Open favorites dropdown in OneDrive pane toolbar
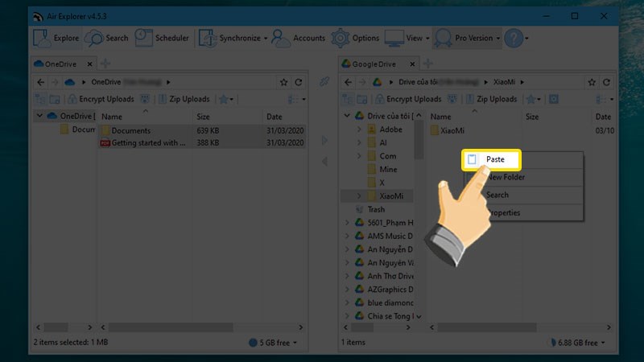 (226, 99)
